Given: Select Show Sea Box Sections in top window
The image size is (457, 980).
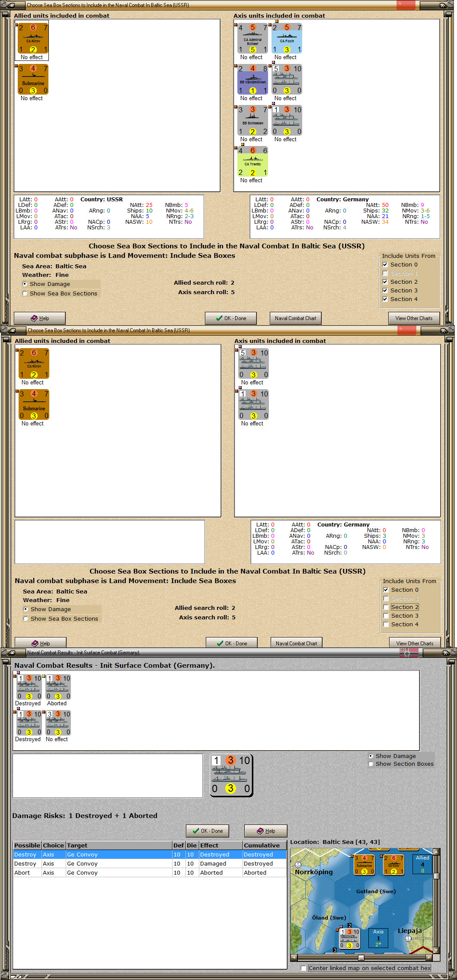Looking at the screenshot, I should coord(25,293).
